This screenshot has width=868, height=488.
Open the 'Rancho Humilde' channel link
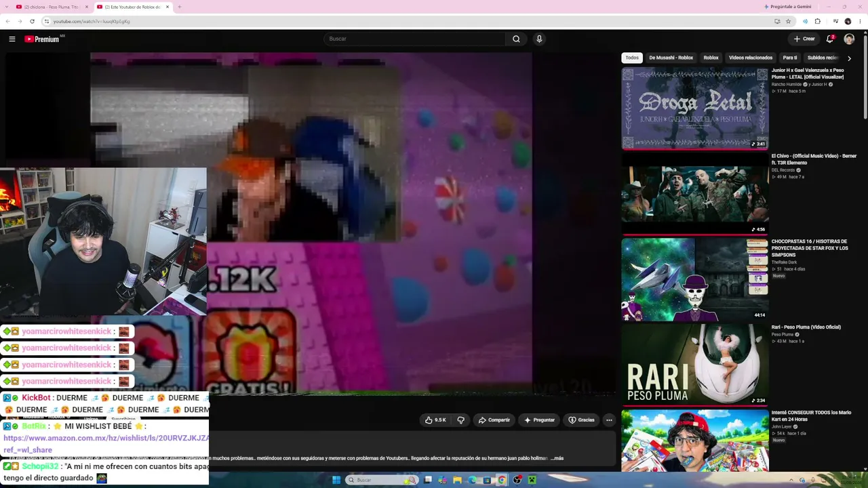(x=787, y=84)
